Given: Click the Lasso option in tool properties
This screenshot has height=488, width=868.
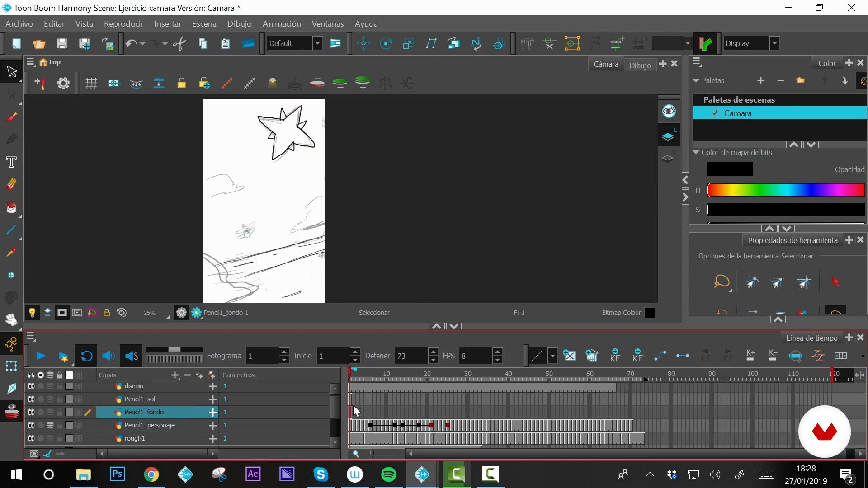Looking at the screenshot, I should (722, 282).
